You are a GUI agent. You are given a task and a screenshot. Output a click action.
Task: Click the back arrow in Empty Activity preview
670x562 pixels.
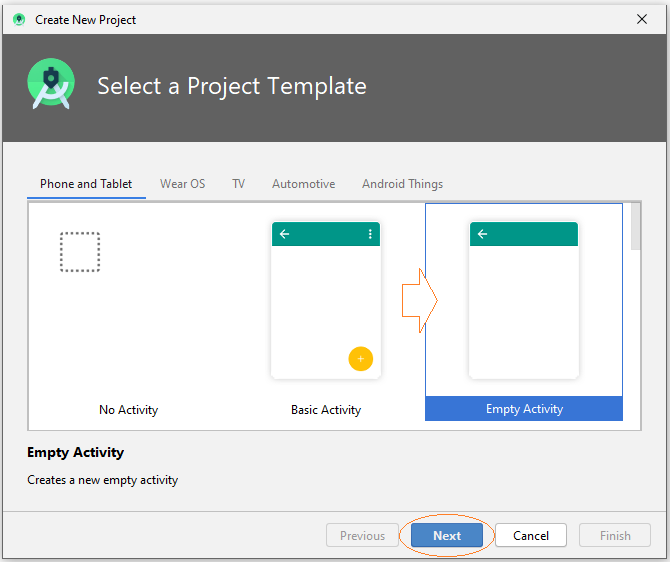482,234
